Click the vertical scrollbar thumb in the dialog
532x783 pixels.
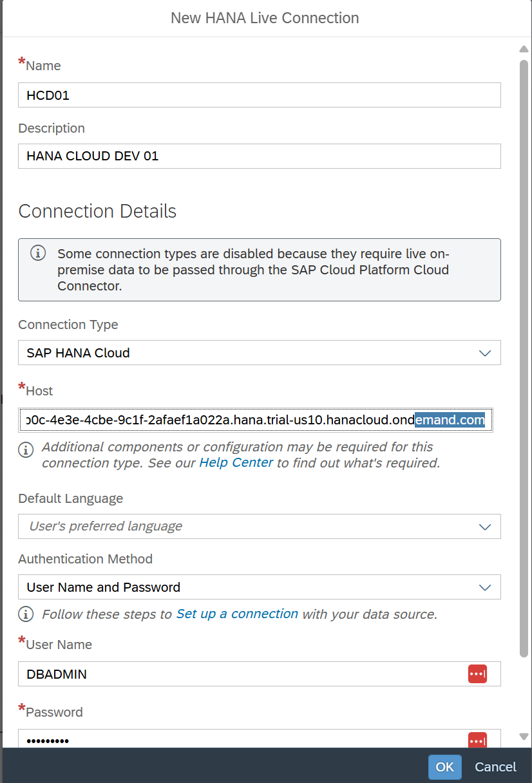tap(524, 358)
